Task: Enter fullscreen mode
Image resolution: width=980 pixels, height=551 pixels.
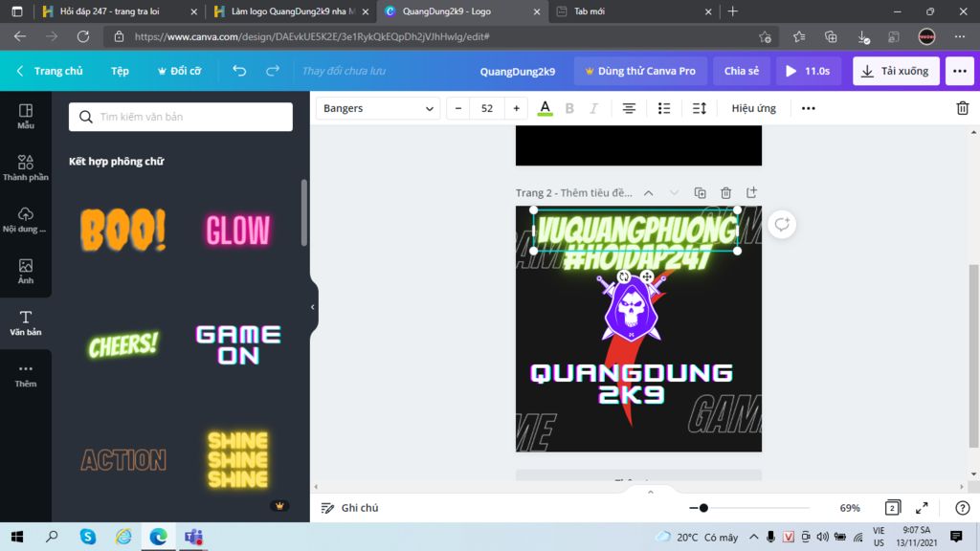Action: [922, 508]
